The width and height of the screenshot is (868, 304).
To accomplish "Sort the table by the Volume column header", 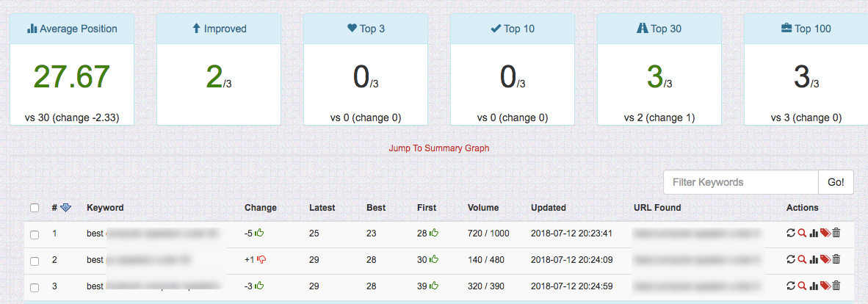I will click(482, 208).
